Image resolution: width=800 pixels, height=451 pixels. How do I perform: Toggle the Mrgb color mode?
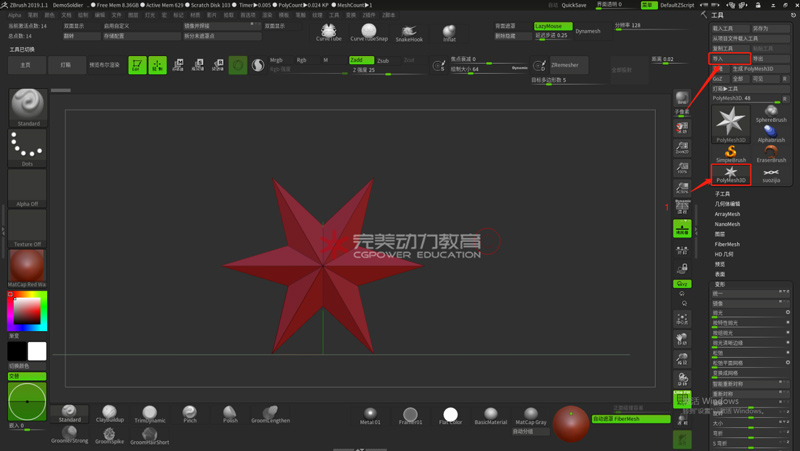tap(276, 60)
